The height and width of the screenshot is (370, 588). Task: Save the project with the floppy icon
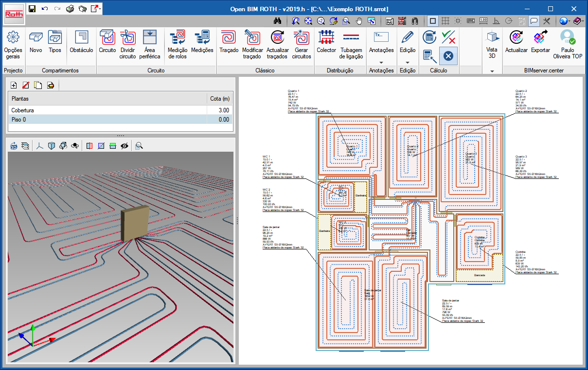[x=32, y=9]
